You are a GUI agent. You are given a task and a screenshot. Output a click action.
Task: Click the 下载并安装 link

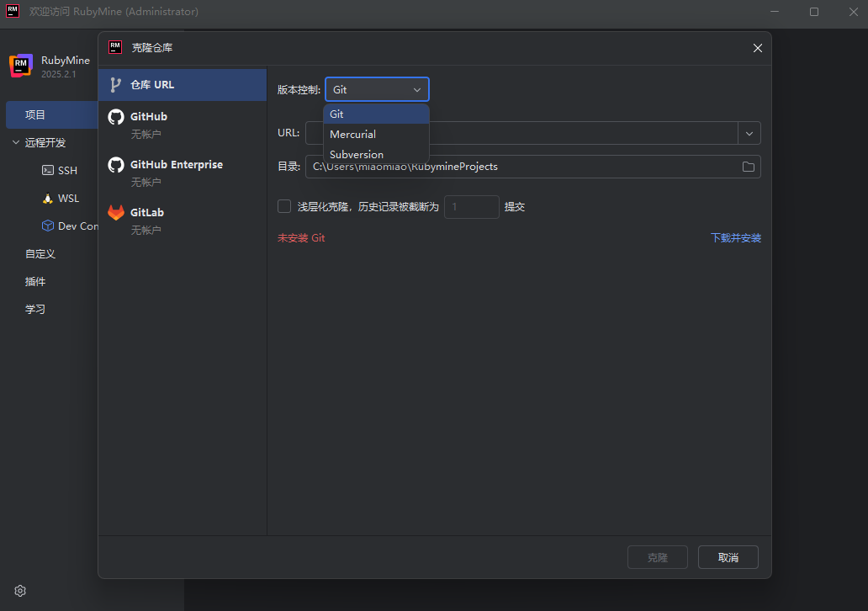pyautogui.click(x=735, y=238)
